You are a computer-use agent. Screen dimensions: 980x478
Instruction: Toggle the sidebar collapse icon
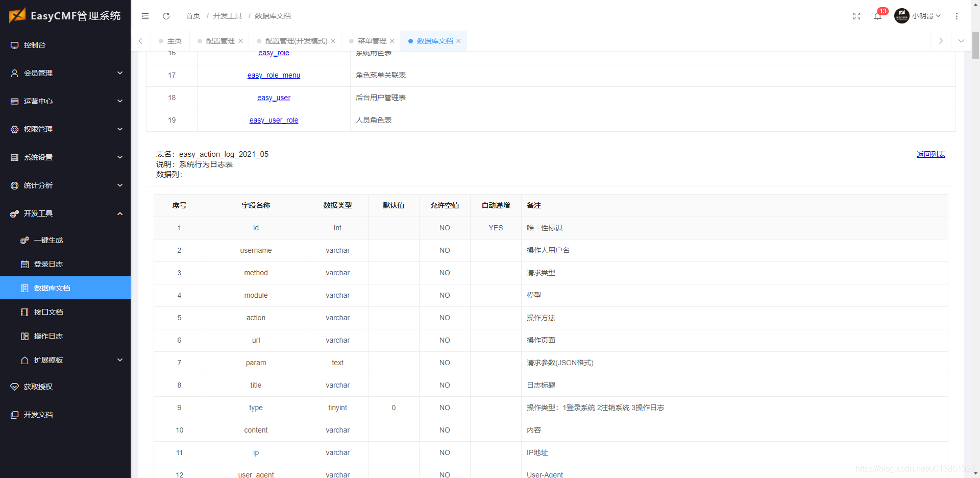point(145,16)
